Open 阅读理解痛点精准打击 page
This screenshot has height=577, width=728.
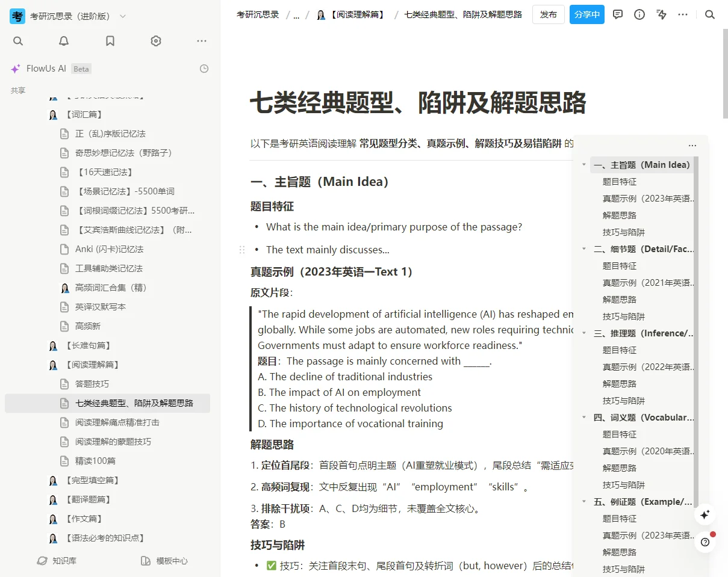pos(107,422)
